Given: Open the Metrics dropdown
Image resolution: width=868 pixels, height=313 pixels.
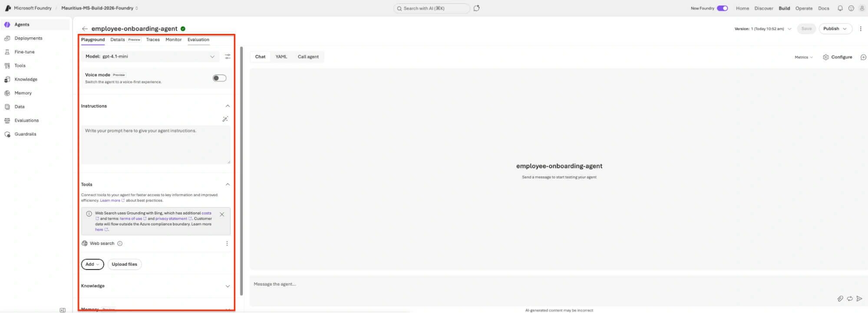Looking at the screenshot, I should pos(804,57).
